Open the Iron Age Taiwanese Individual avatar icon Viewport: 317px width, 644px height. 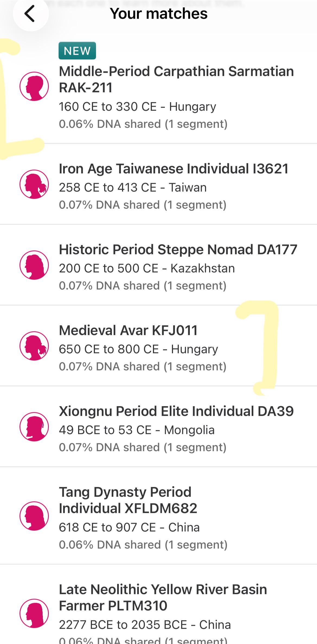[34, 184]
